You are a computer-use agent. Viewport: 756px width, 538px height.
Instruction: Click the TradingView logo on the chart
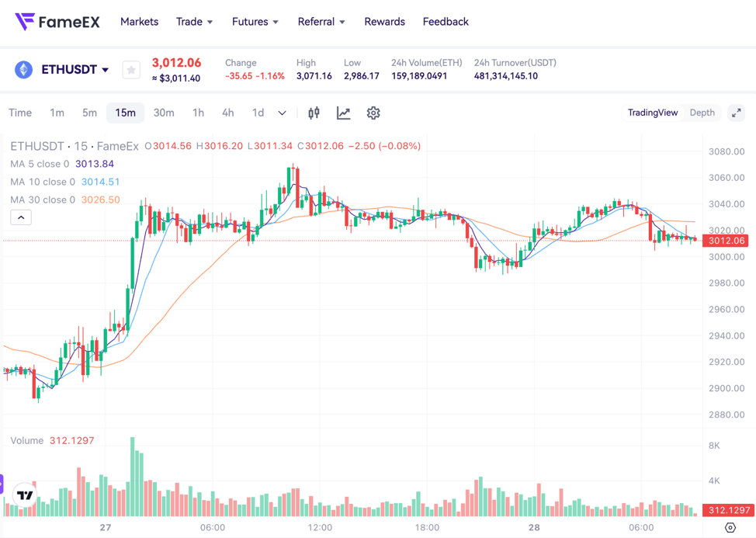pyautogui.click(x=26, y=495)
